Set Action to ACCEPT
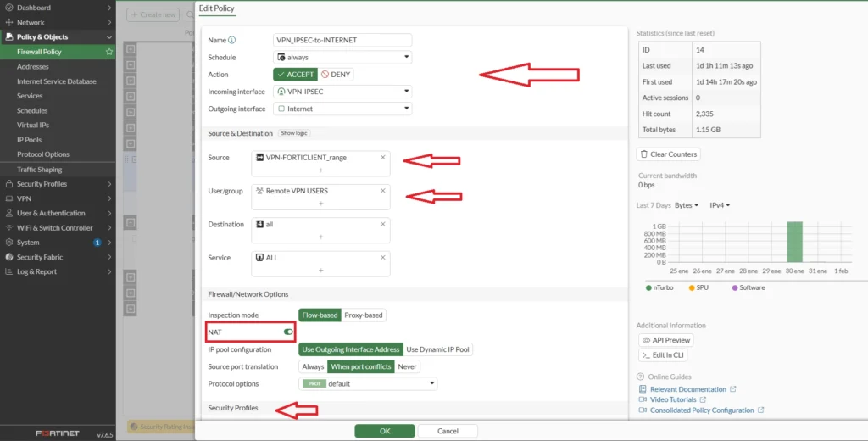This screenshot has width=868, height=441. click(x=296, y=75)
